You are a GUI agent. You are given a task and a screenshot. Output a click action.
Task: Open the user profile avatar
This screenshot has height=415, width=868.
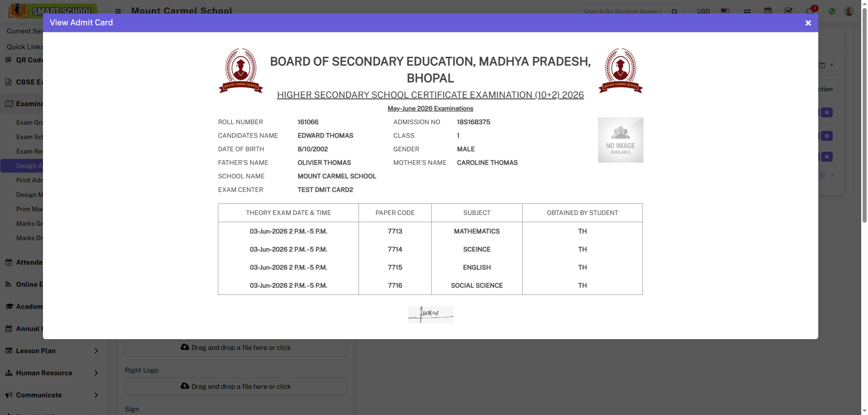pos(849,11)
